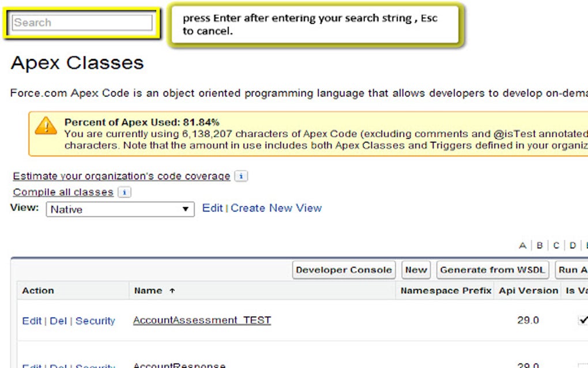Click the New button

(x=416, y=269)
